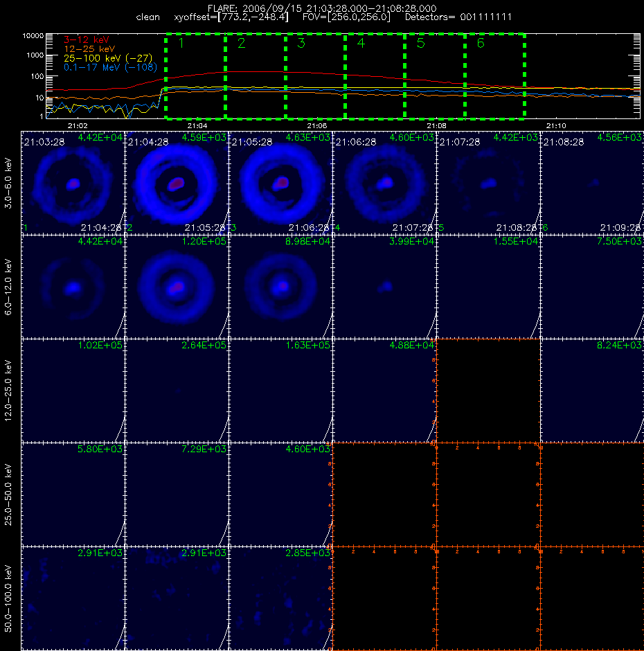The width and height of the screenshot is (644, 651).
Task: Click the '7.50E+03' peak flux value
Action: [620, 241]
